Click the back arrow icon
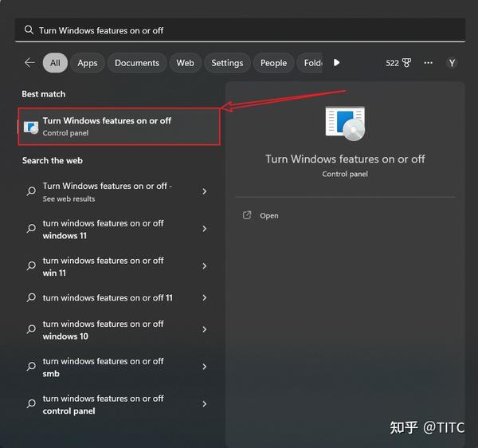The image size is (478, 448). point(29,63)
